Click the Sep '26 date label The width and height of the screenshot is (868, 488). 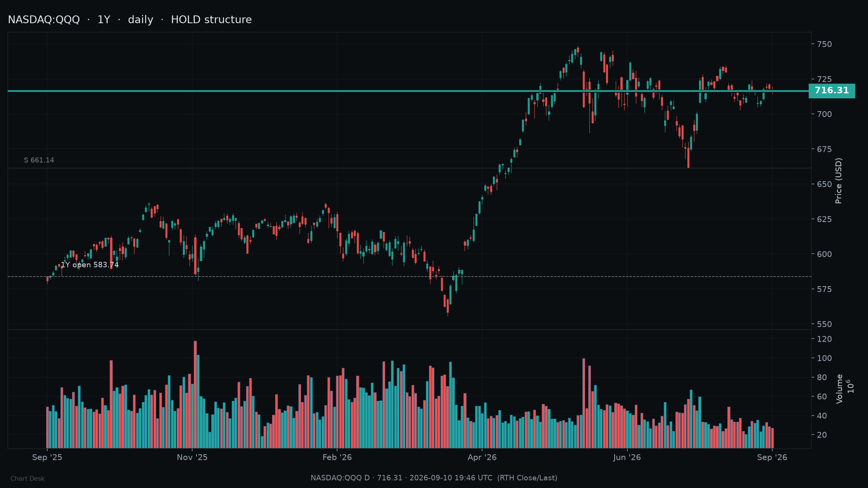point(772,457)
